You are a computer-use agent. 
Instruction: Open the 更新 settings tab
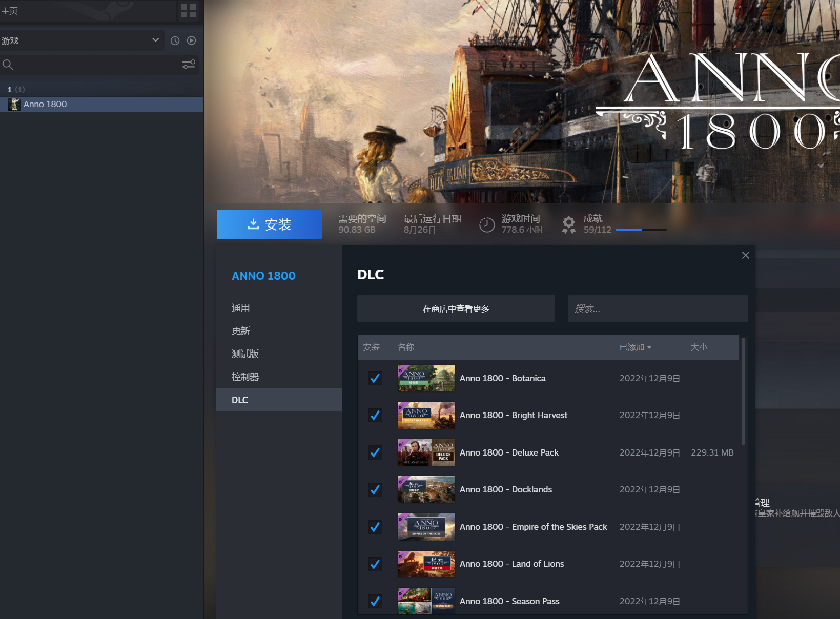pos(279,331)
